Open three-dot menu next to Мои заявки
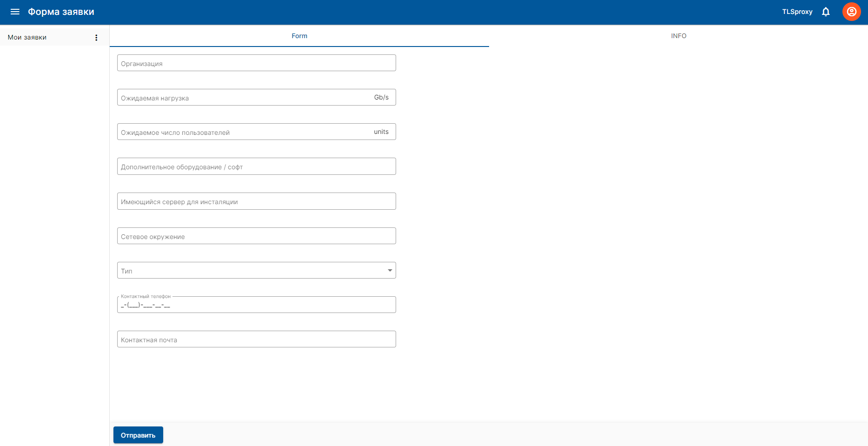The height and width of the screenshot is (446, 868). coord(96,38)
